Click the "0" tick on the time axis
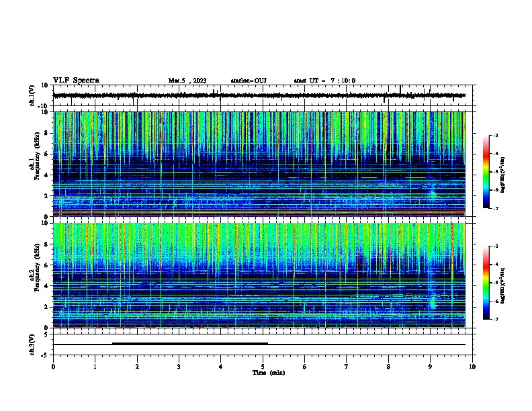 [53, 367]
